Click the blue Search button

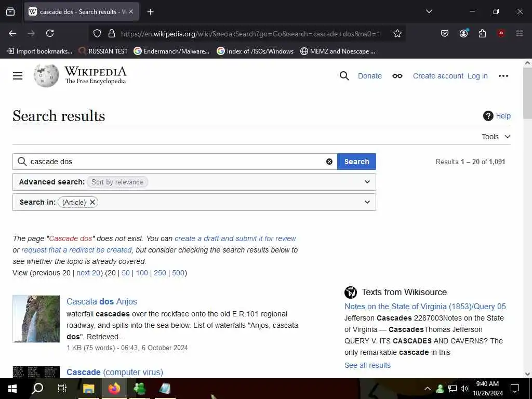(x=356, y=162)
